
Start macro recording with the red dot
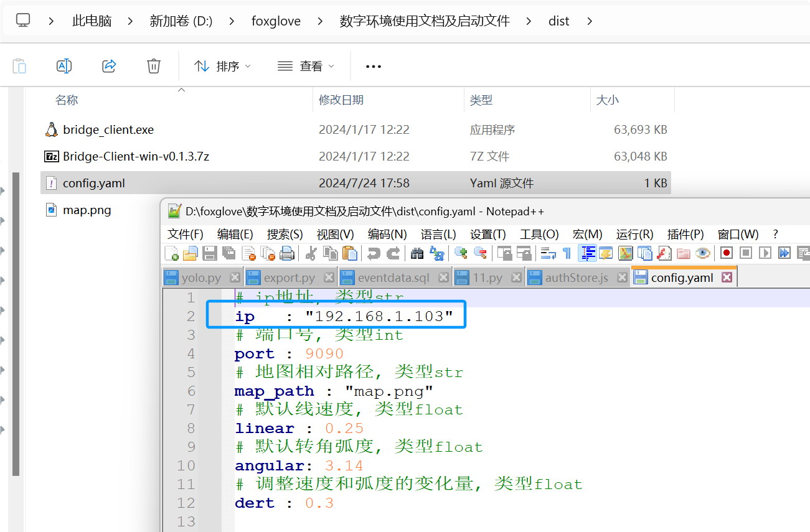click(x=726, y=253)
